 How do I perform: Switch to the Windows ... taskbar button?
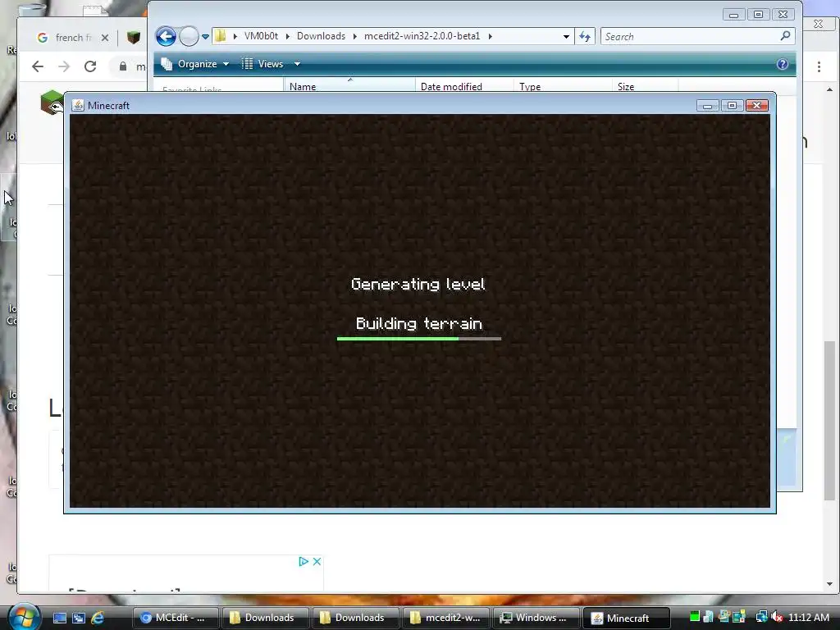click(x=536, y=618)
